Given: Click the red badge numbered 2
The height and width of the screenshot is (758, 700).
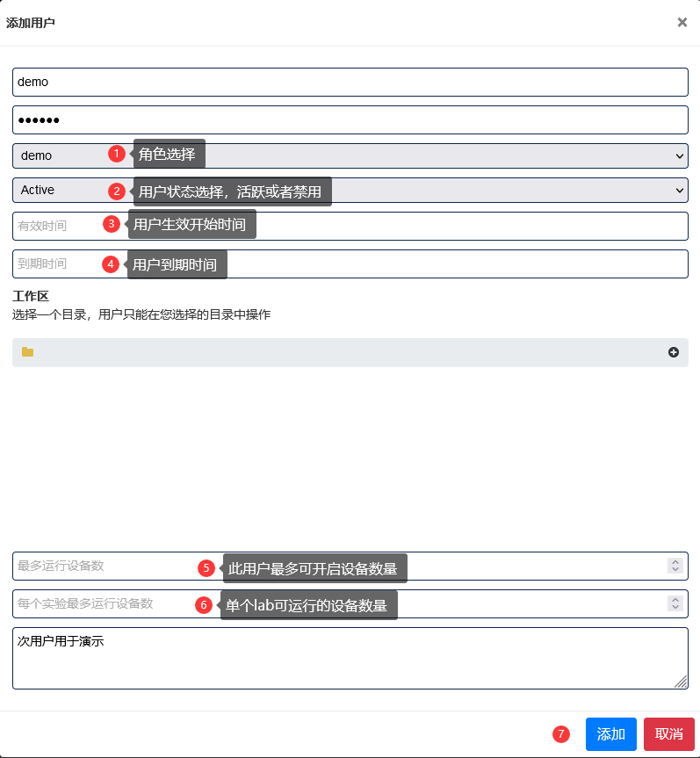Looking at the screenshot, I should 117,191.
